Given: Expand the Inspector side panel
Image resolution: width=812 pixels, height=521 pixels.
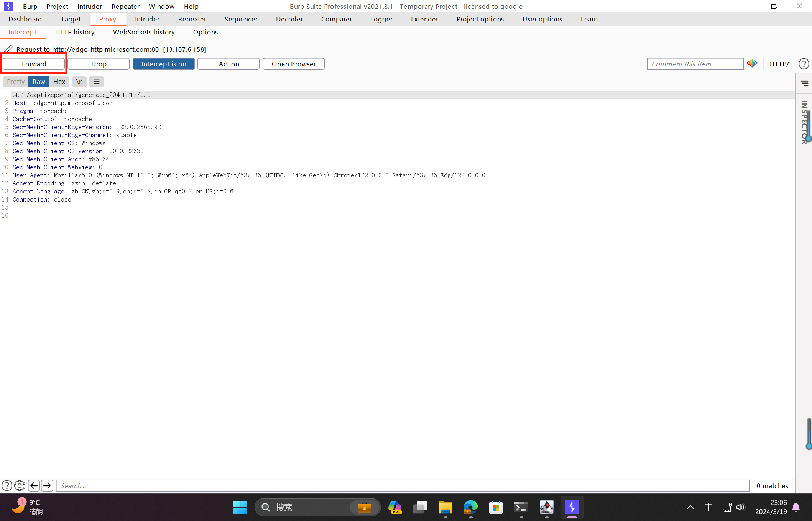Looking at the screenshot, I should coord(804,123).
